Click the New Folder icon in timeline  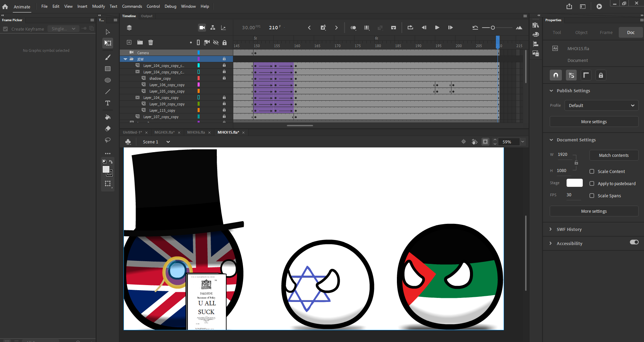(x=140, y=42)
